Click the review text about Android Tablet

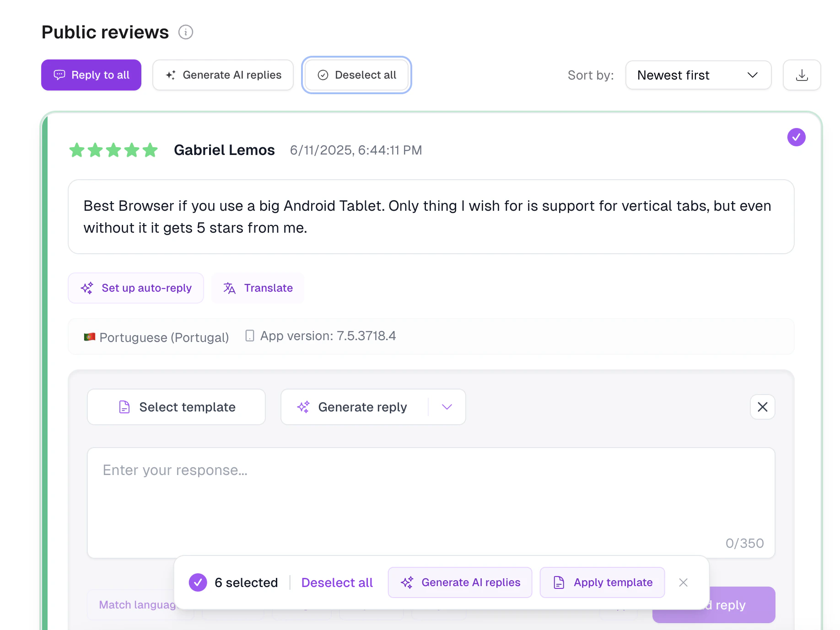click(427, 217)
